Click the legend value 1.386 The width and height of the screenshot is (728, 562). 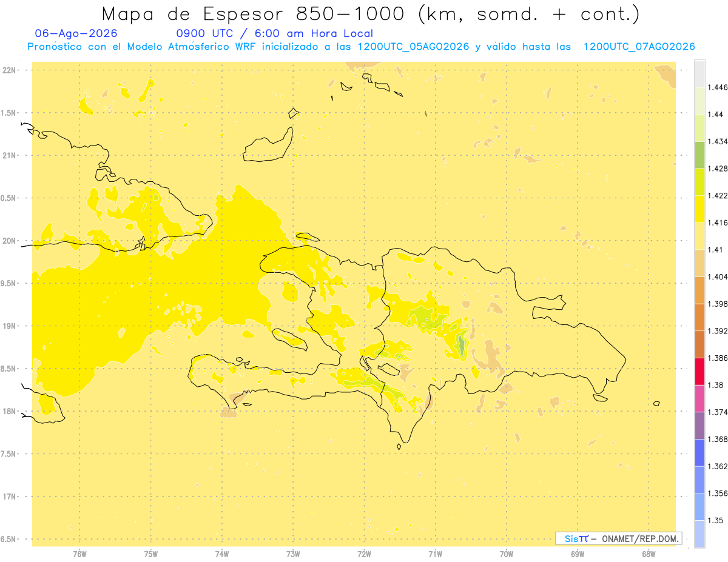718,358
